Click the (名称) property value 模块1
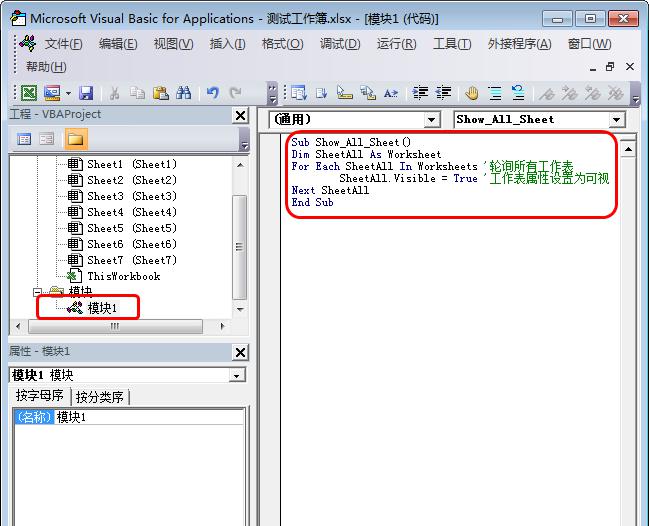The height and width of the screenshot is (526, 649). click(149, 417)
